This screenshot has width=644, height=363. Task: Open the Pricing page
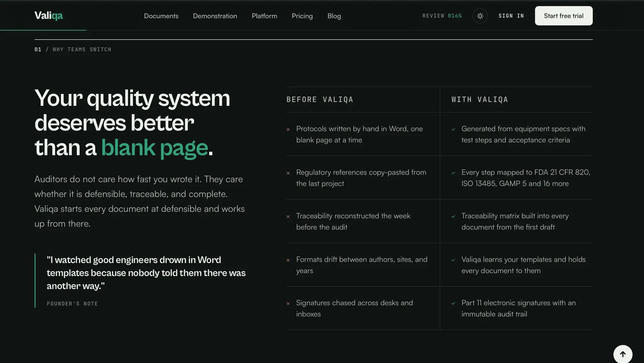tap(302, 16)
